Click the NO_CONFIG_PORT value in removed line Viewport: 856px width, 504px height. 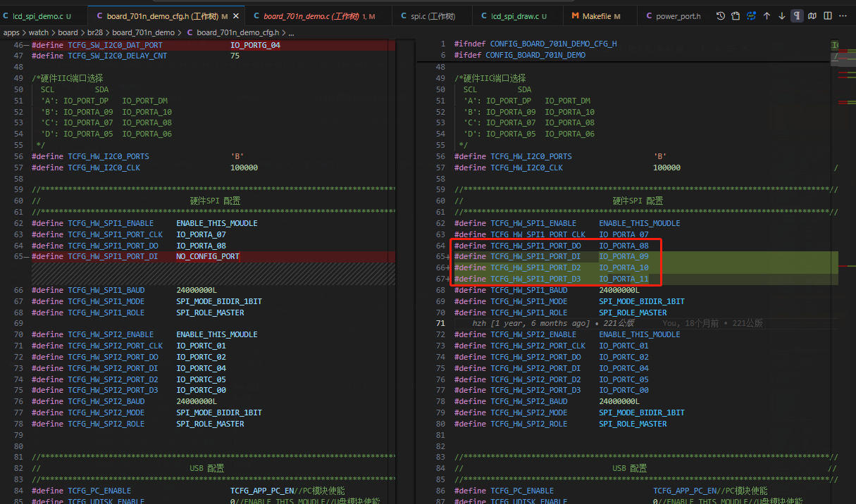point(208,256)
